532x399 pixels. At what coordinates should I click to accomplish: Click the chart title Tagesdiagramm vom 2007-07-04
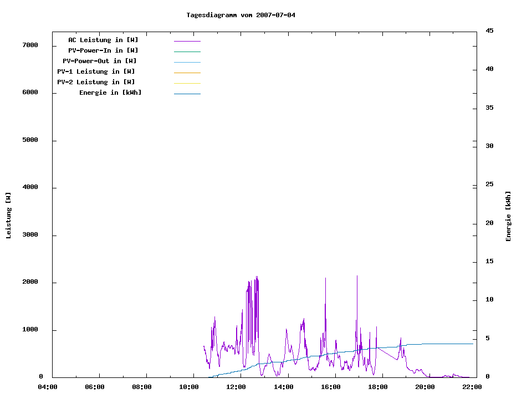pyautogui.click(x=241, y=15)
